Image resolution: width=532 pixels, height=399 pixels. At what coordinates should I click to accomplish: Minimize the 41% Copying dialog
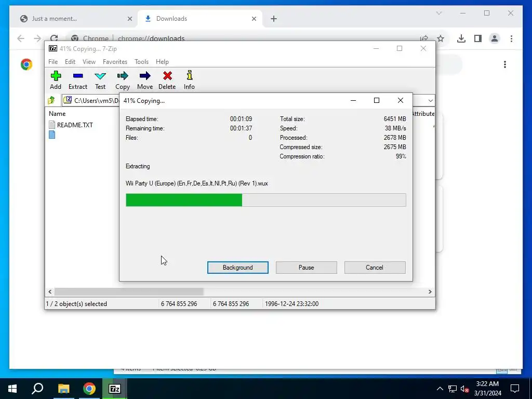(353, 100)
